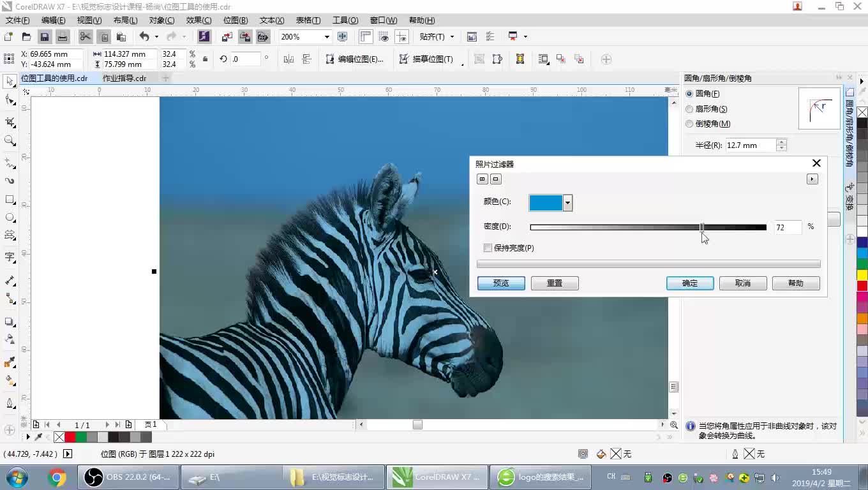Click the 预览 preview button
The image size is (868, 490).
tap(501, 283)
